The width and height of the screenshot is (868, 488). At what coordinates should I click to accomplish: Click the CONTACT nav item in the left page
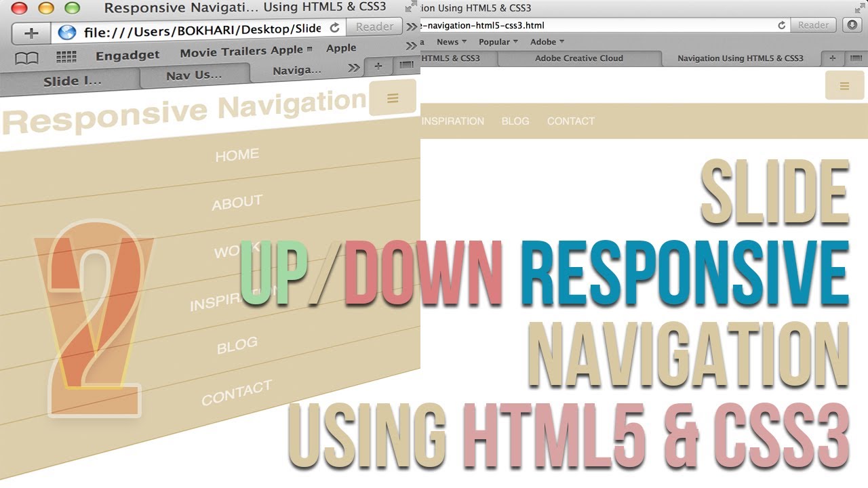tap(237, 392)
